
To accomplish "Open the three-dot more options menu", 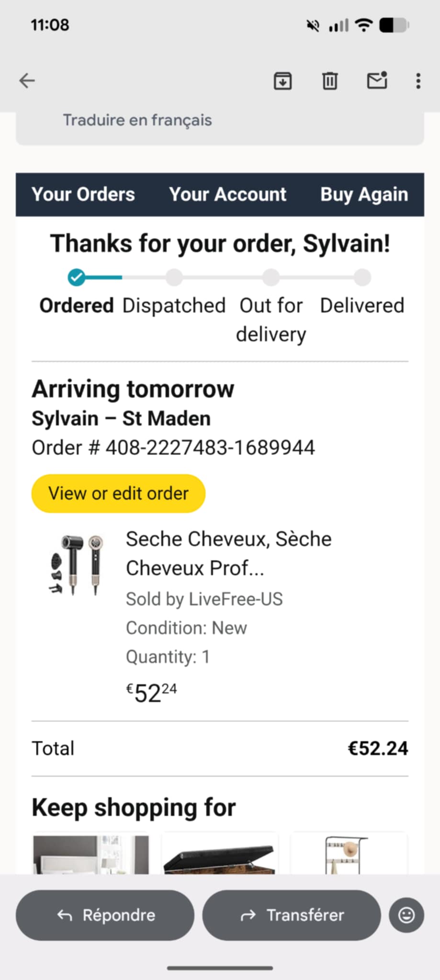I will (418, 81).
